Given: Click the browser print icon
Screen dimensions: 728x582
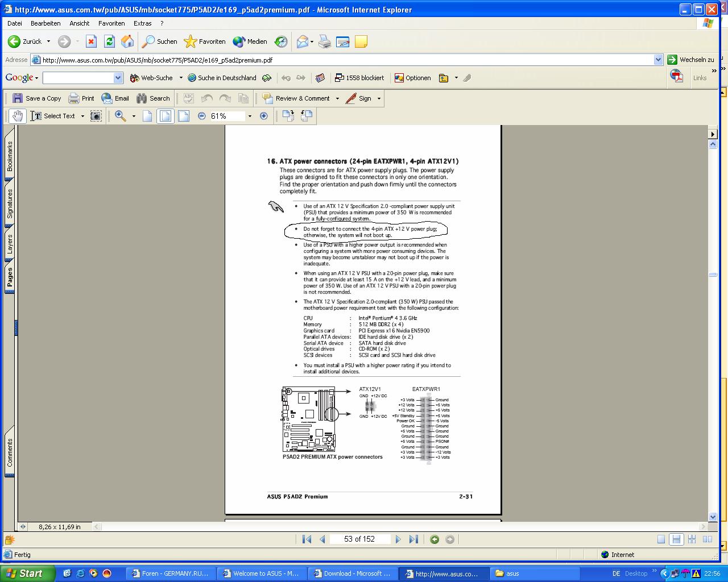Looking at the screenshot, I should click(325, 41).
